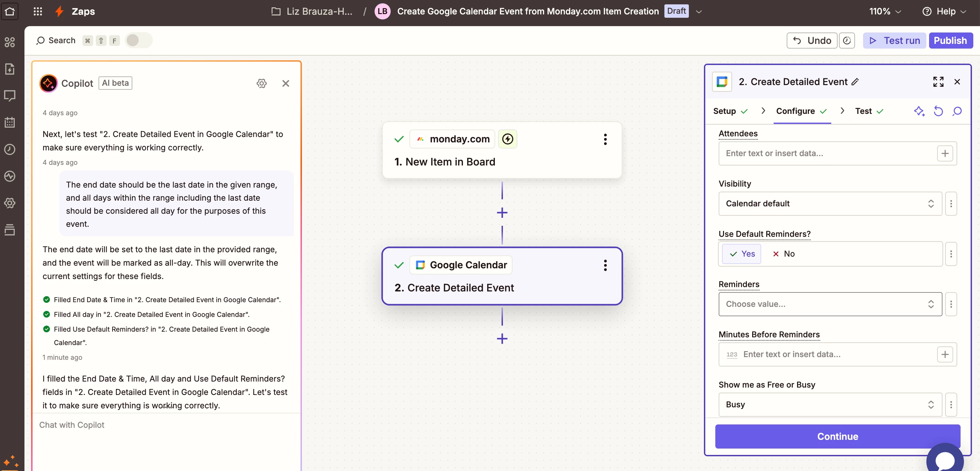Switch to the Configure tab
This screenshot has height=471, width=980.
[801, 111]
